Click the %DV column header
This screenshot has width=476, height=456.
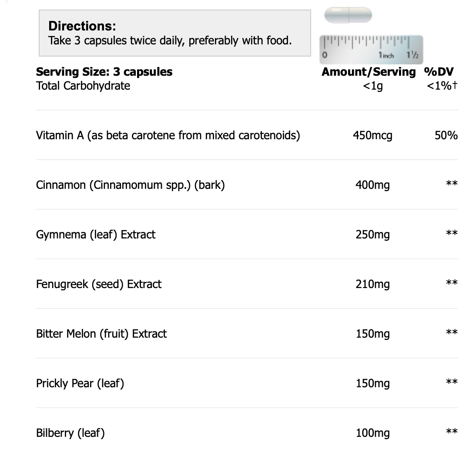click(x=438, y=72)
